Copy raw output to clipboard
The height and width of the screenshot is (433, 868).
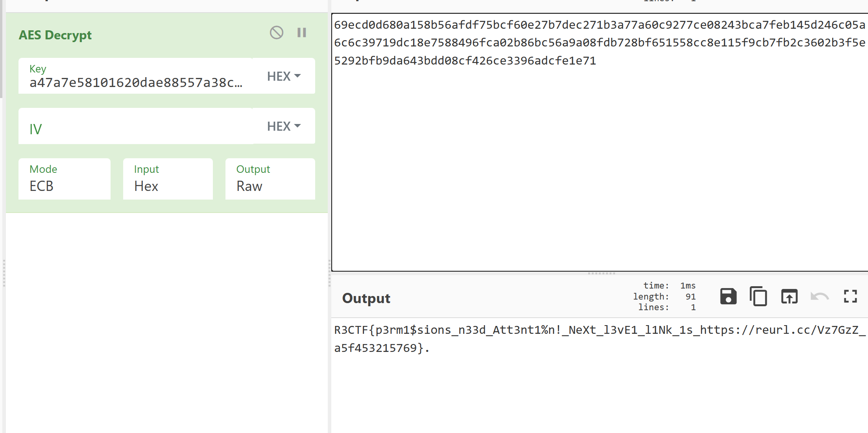pyautogui.click(x=758, y=296)
